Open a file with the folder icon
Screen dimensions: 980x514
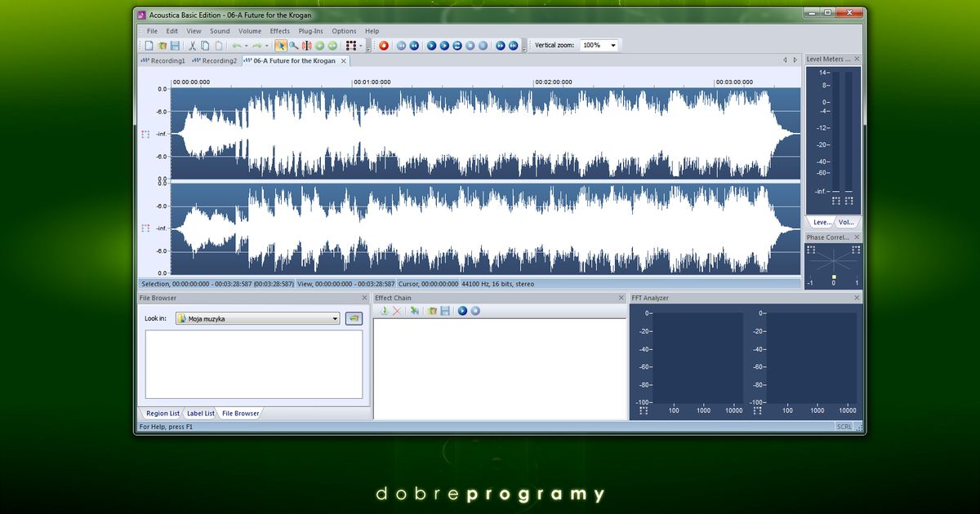[162, 46]
